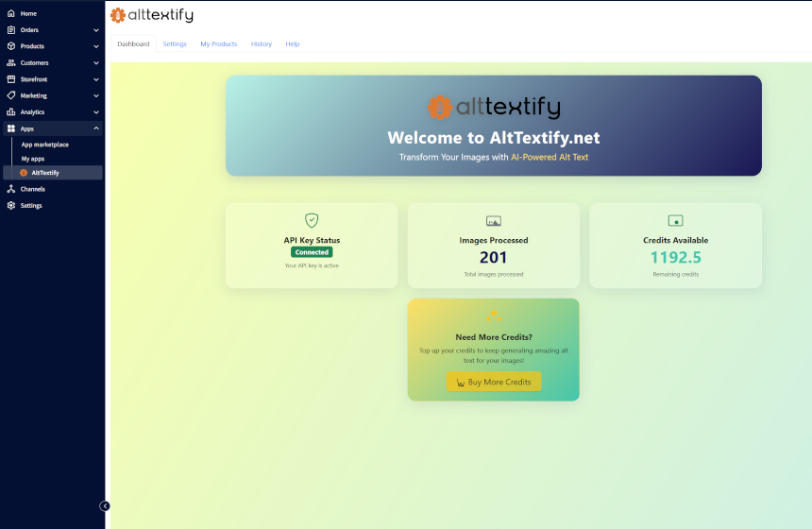Image resolution: width=812 pixels, height=529 pixels.
Task: Click the Connected status badge
Action: point(312,252)
